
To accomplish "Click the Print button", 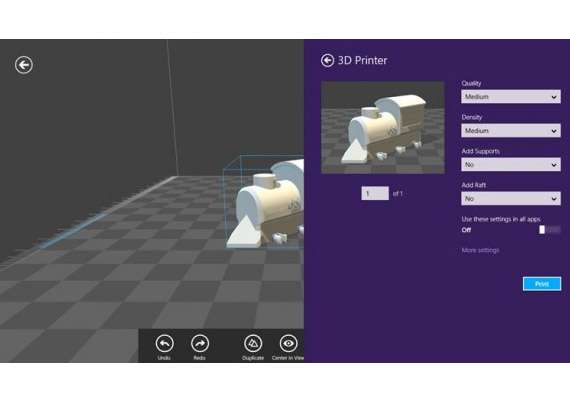I will [x=542, y=284].
